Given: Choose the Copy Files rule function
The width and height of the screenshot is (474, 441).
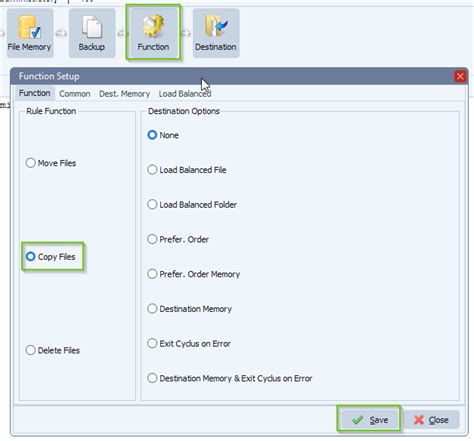Looking at the screenshot, I should point(51,257).
